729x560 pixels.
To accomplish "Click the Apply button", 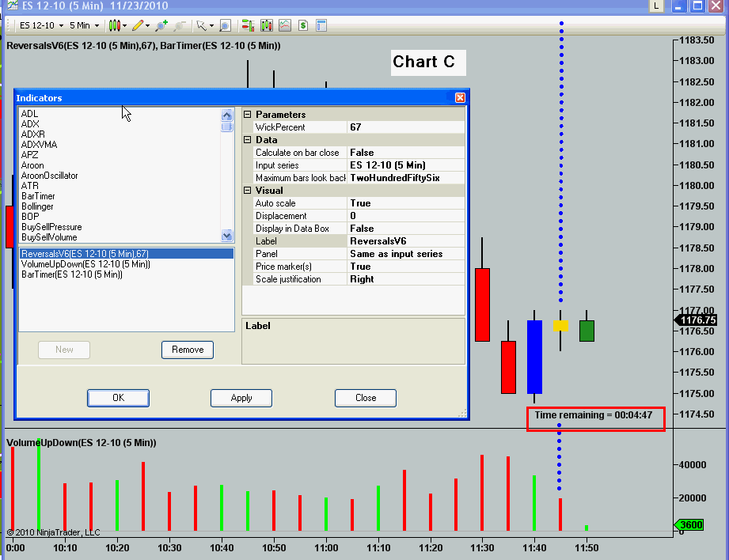I will pos(241,399).
